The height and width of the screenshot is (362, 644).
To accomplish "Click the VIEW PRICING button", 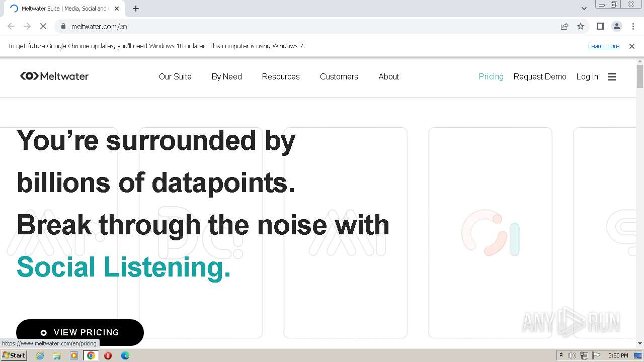I will click(80, 332).
